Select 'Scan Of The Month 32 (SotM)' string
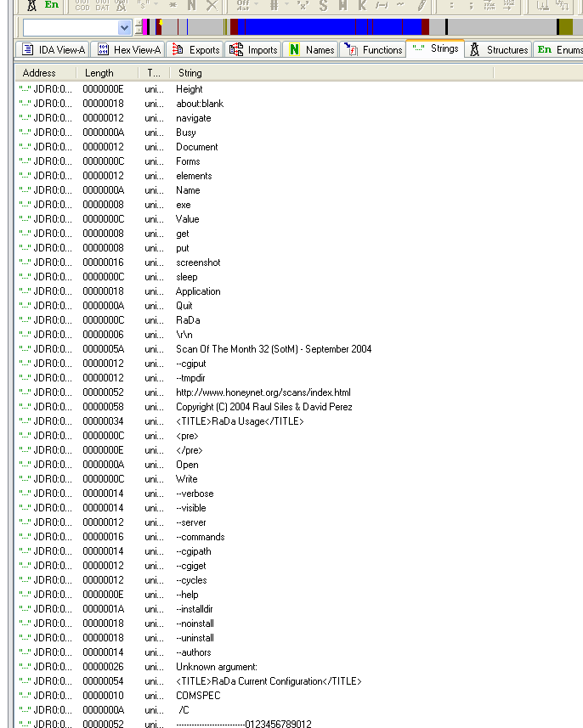Viewport: 583px width, 728px height. (274, 348)
